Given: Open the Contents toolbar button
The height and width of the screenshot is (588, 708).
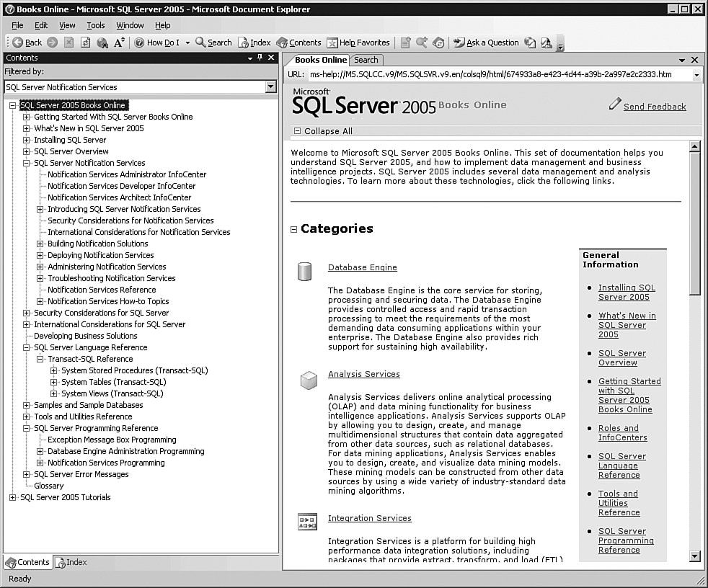Looking at the screenshot, I should click(x=299, y=43).
